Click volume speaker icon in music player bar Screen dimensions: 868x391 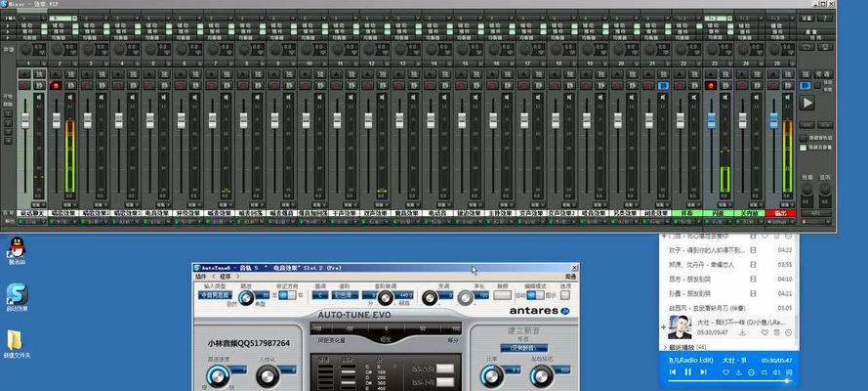click(776, 372)
